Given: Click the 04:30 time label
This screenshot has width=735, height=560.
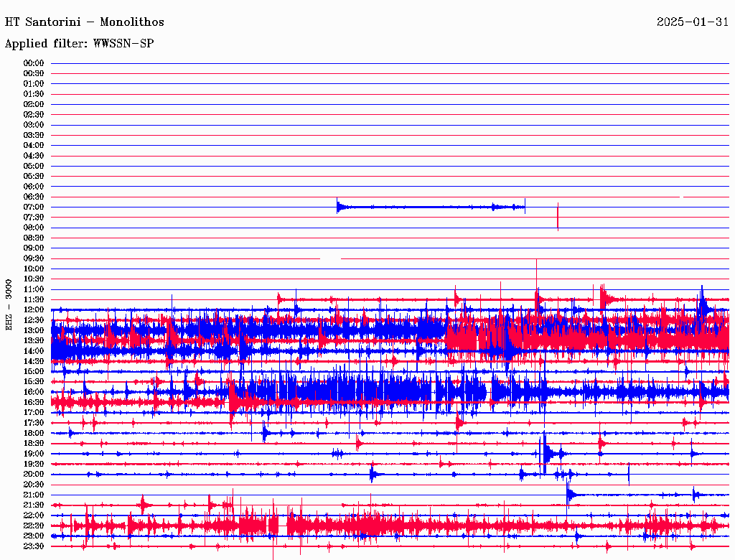Looking at the screenshot, I should 34,156.
